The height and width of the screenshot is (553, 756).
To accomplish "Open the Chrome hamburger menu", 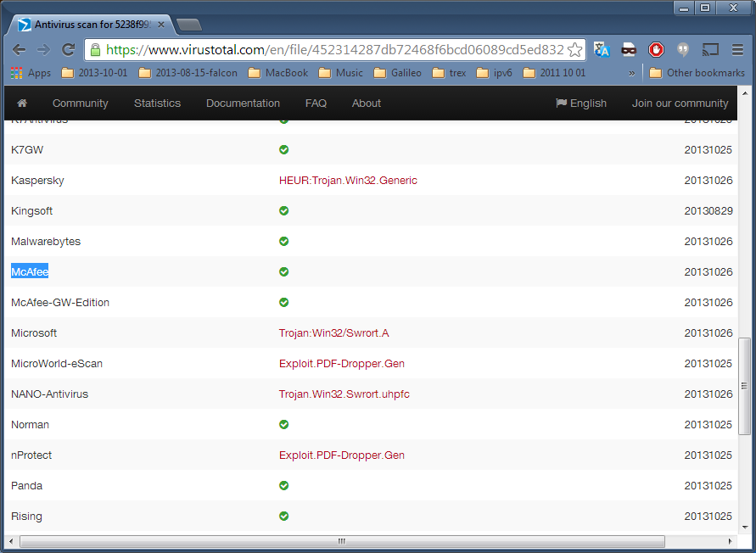I will click(737, 50).
